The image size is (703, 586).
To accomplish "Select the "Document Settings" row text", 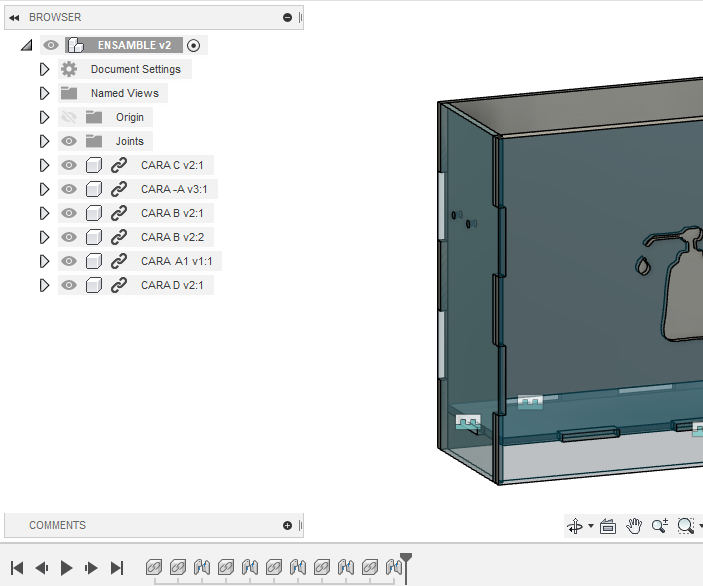I will tap(136, 69).
